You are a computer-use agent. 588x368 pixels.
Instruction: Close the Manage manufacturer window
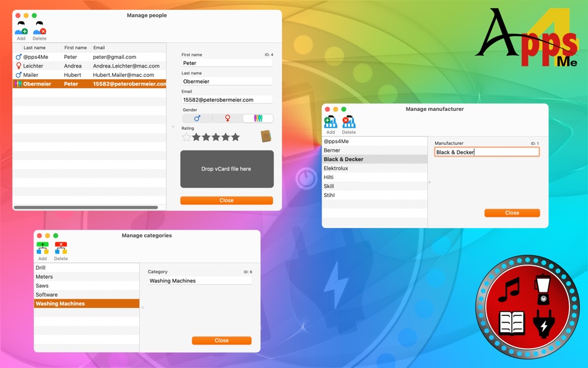tap(512, 212)
